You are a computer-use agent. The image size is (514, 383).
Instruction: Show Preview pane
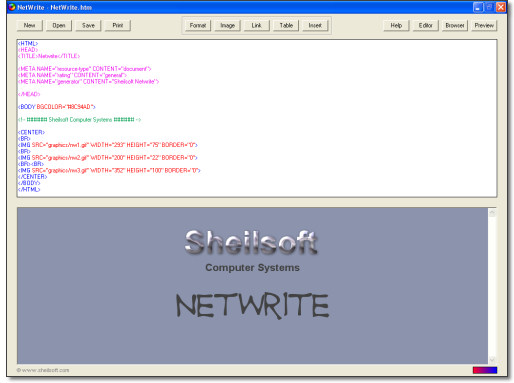tap(484, 25)
